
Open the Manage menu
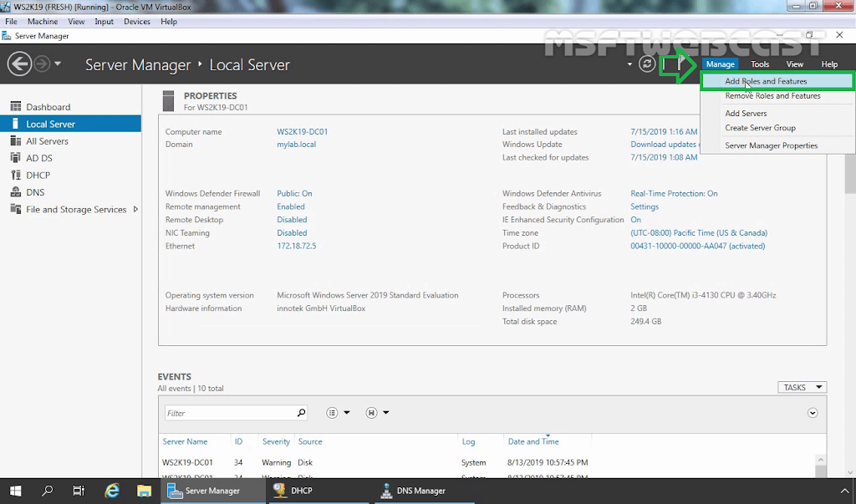(x=720, y=64)
